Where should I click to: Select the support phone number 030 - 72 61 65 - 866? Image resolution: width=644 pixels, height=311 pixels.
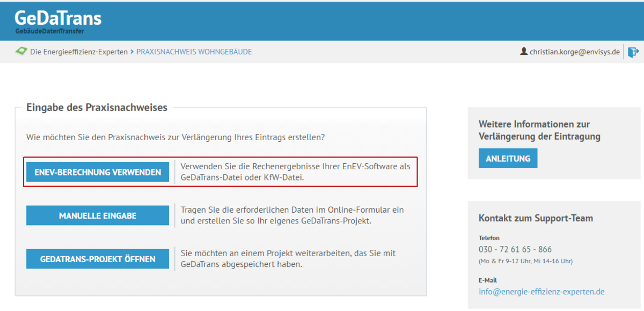(x=515, y=249)
